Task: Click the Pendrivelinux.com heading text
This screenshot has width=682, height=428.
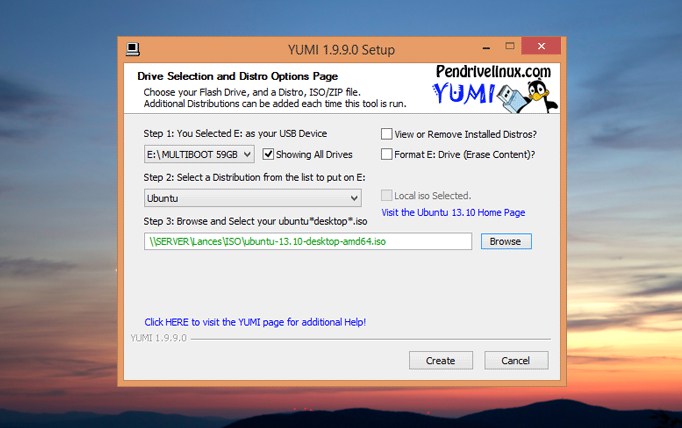Action: (x=493, y=71)
